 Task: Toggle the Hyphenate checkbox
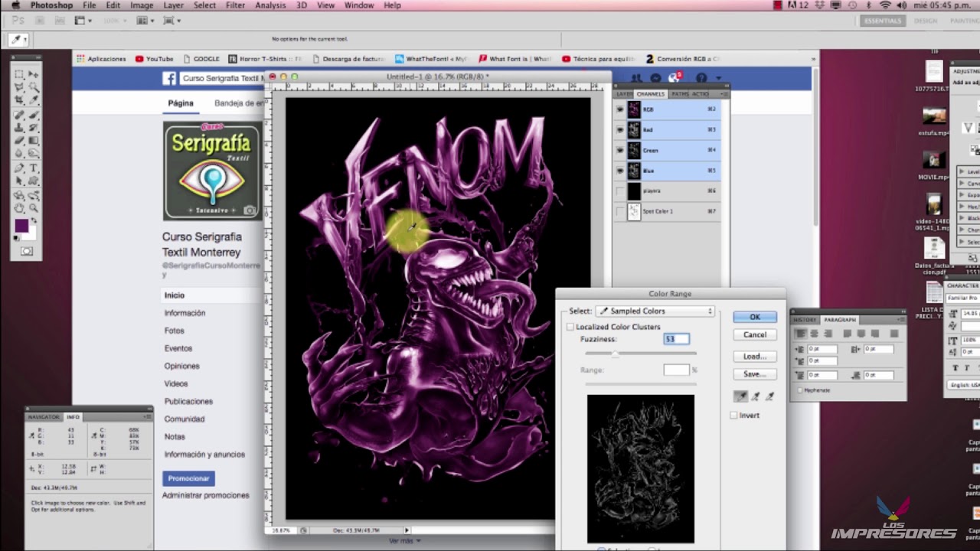800,390
